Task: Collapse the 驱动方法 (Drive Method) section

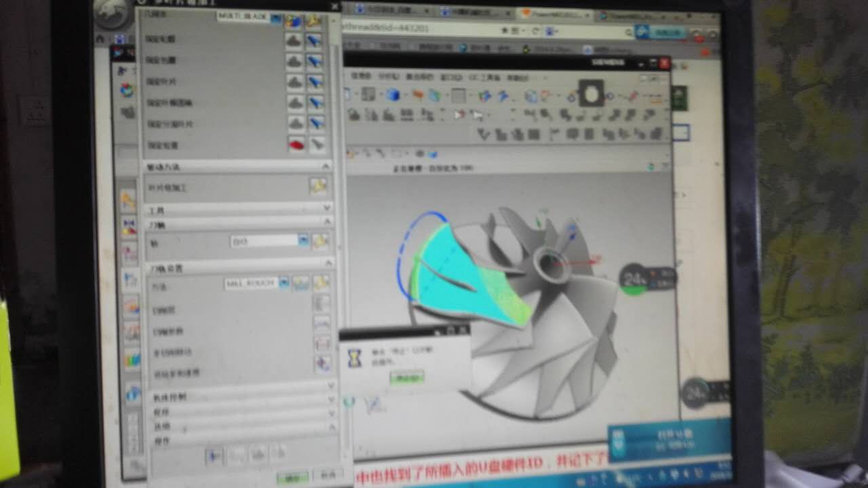Action: [x=326, y=166]
